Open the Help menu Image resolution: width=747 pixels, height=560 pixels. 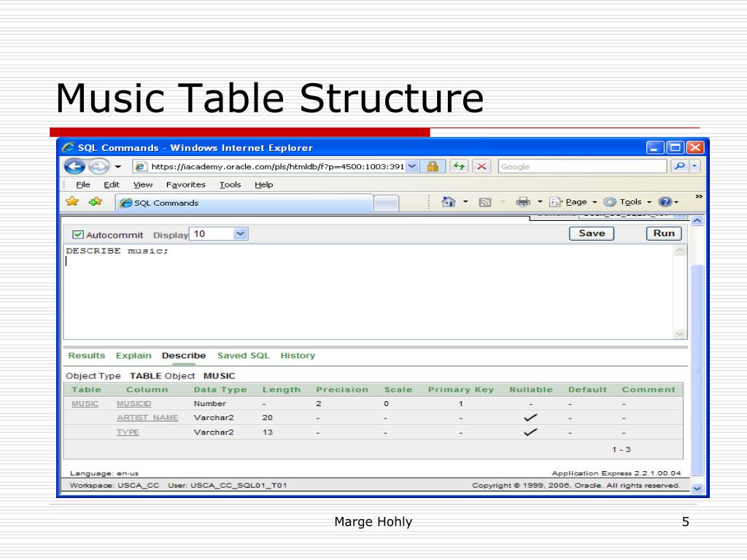[x=264, y=184]
